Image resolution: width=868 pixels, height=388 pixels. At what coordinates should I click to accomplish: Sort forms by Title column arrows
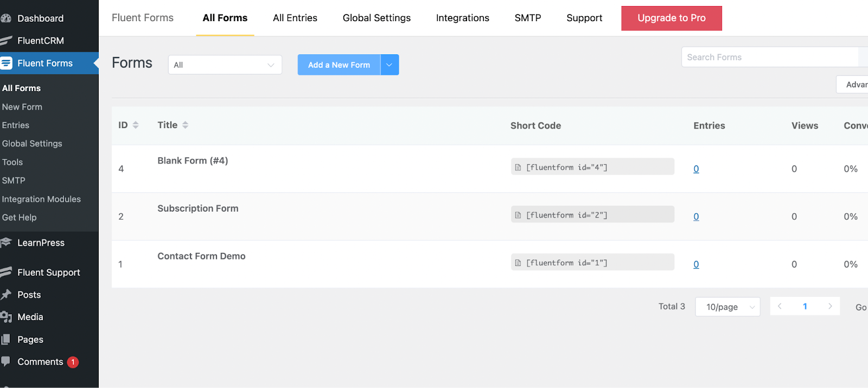(x=185, y=125)
